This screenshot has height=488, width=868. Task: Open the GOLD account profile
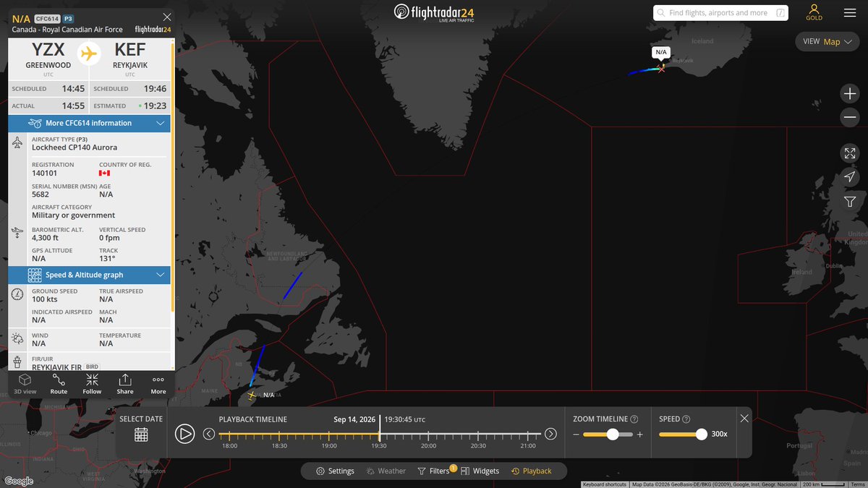click(814, 12)
